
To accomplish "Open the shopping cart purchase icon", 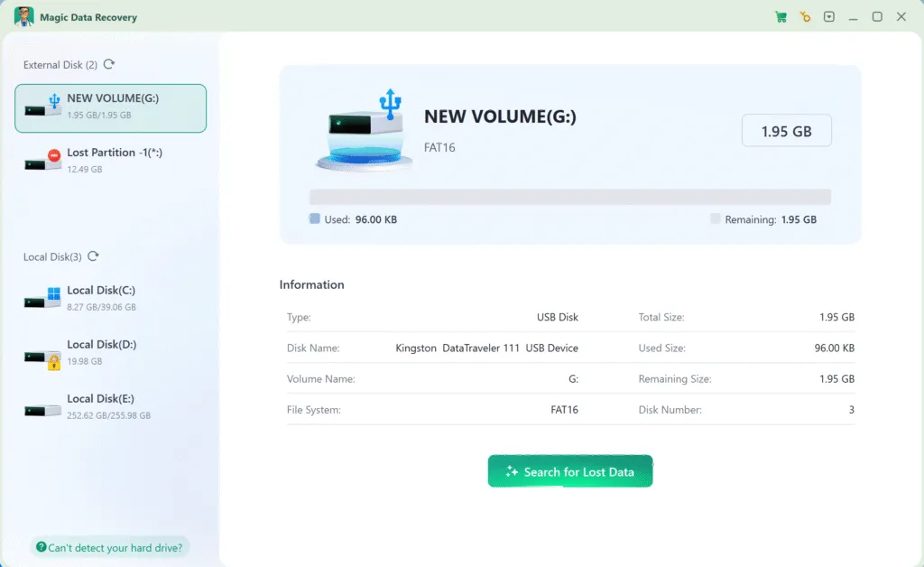I will tap(781, 17).
